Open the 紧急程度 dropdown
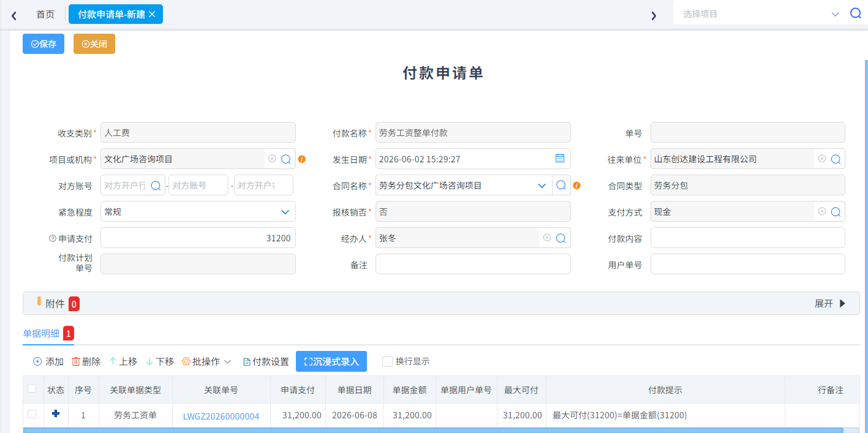 tap(198, 212)
